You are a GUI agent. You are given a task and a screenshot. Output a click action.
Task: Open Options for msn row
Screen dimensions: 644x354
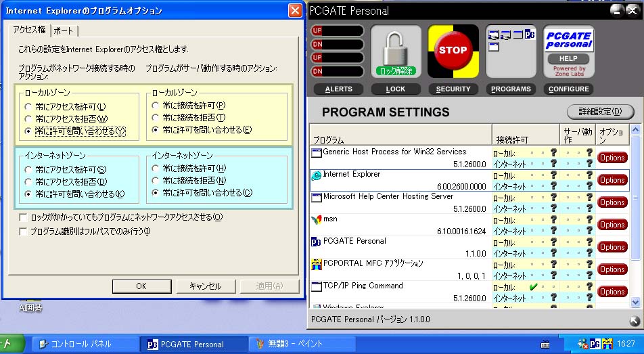(x=612, y=225)
